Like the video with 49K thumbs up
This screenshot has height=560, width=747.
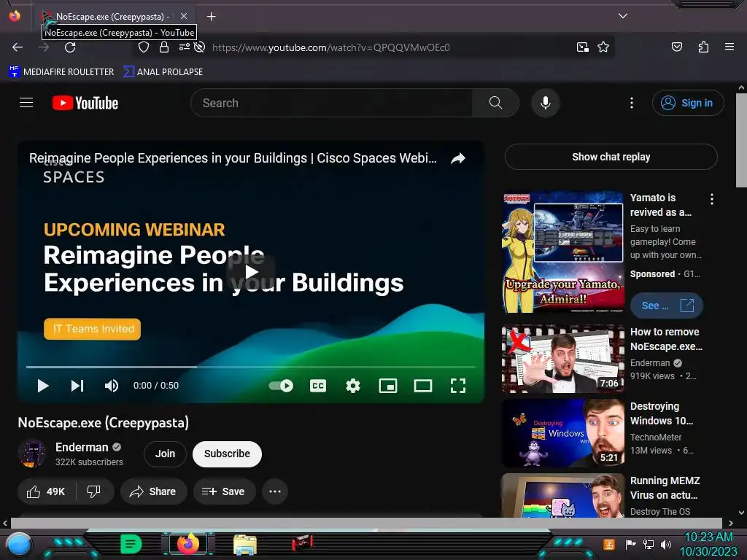[46, 491]
